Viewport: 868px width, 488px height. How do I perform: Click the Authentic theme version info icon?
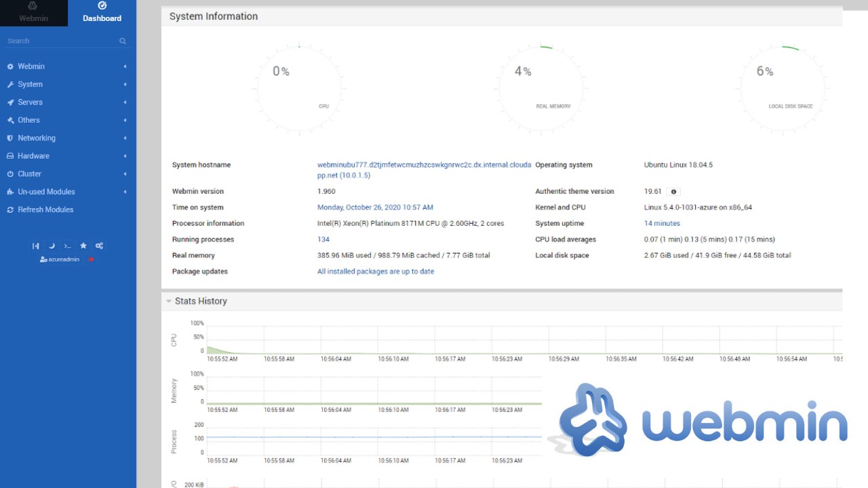coord(673,192)
